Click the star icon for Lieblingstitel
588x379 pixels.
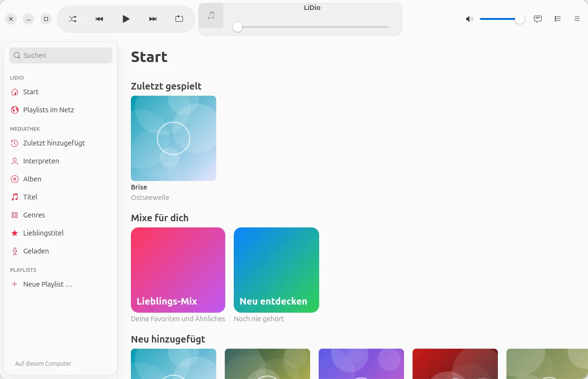(x=15, y=233)
